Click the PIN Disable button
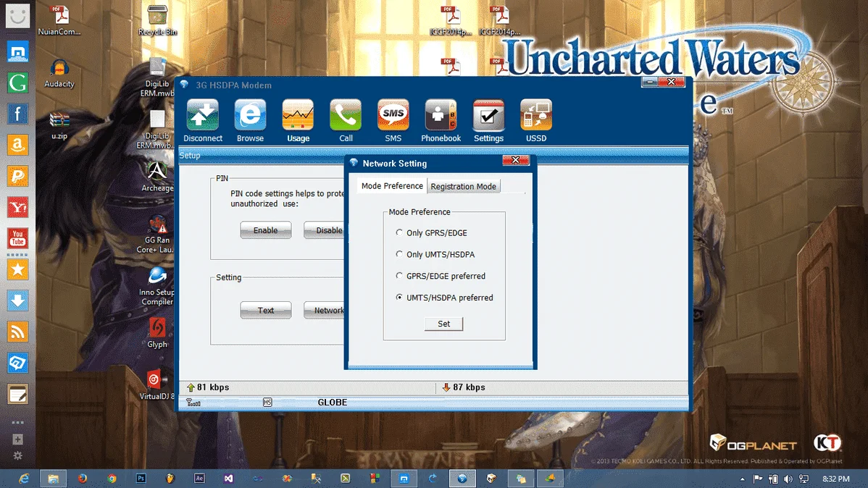This screenshot has height=488, width=868. [325, 230]
